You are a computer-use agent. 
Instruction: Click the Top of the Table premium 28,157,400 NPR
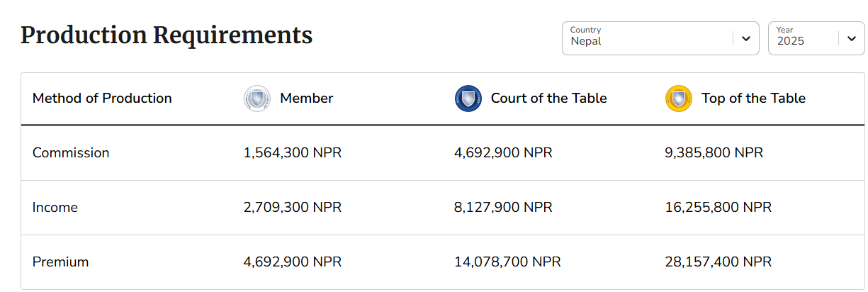(718, 262)
